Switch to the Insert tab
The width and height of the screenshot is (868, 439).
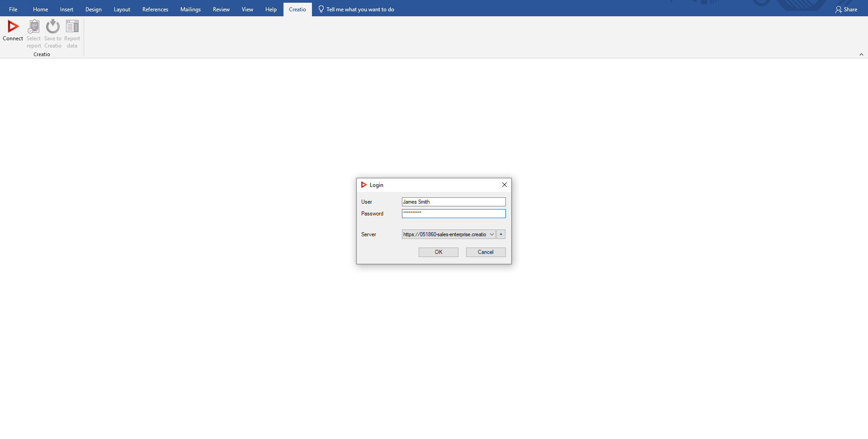(x=66, y=10)
